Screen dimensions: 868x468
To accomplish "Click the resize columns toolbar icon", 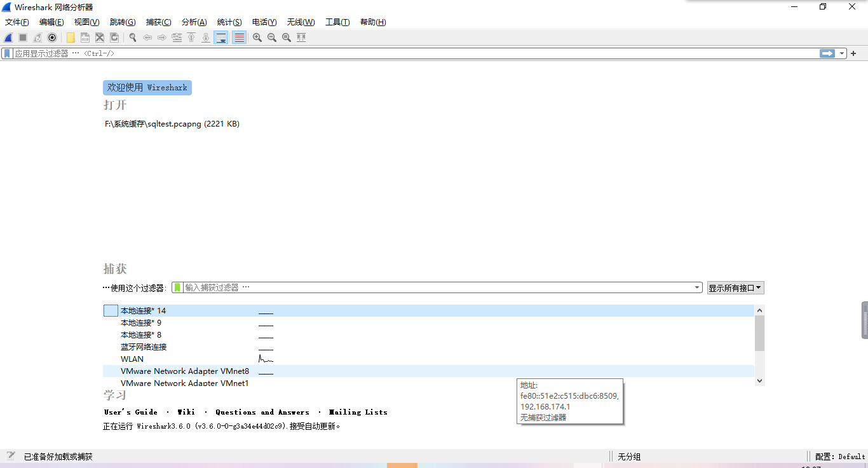I will click(301, 38).
